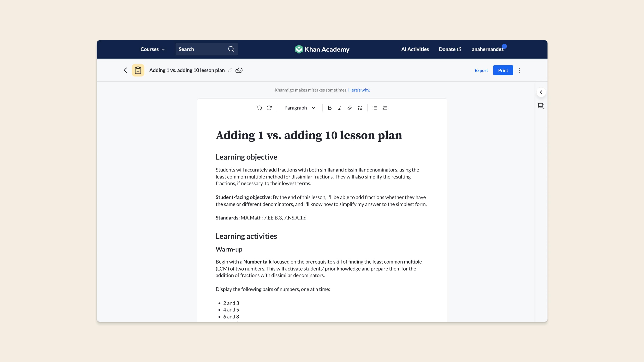Click the redo icon in toolbar
Image resolution: width=644 pixels, height=362 pixels.
pos(269,107)
